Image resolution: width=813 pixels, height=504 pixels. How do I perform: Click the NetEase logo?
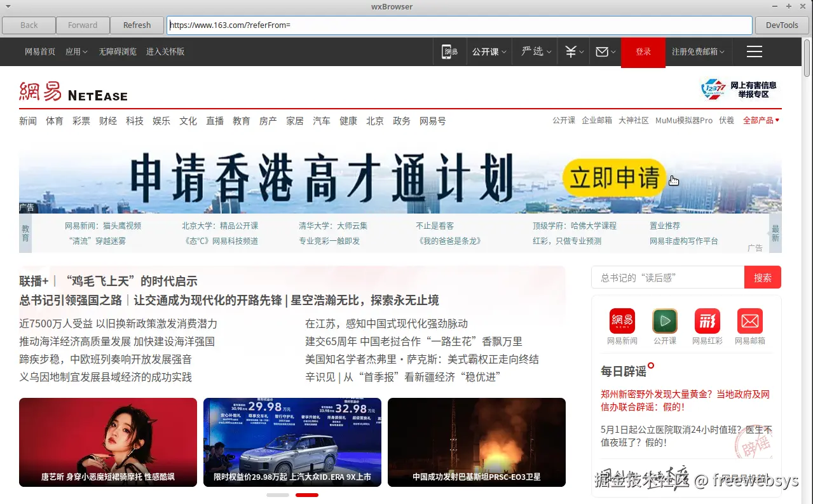point(73,92)
